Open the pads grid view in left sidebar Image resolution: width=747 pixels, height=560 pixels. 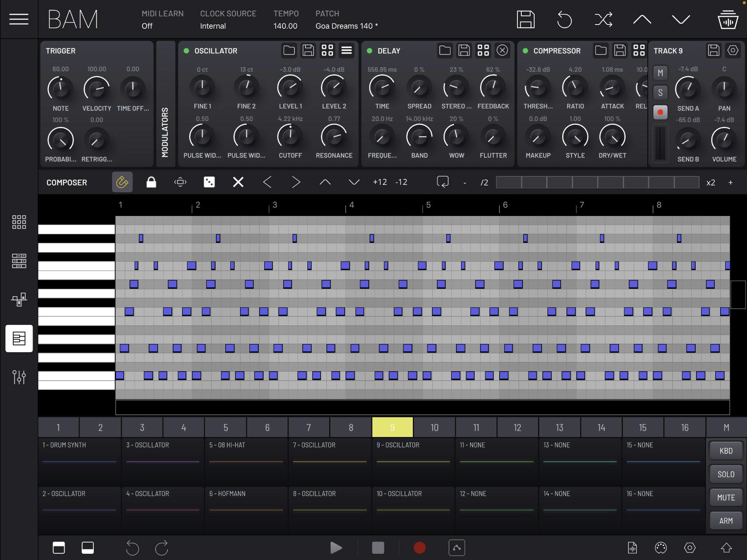click(x=18, y=222)
